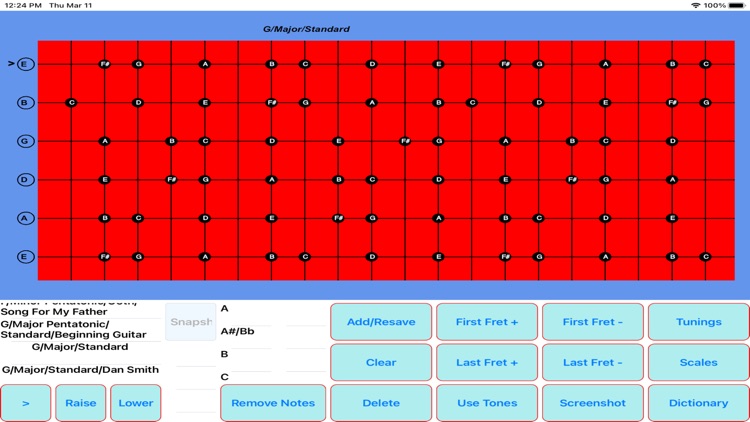Screen dimensions: 750x422
Task: Tap the E note dot on the G string
Action: tap(338, 141)
